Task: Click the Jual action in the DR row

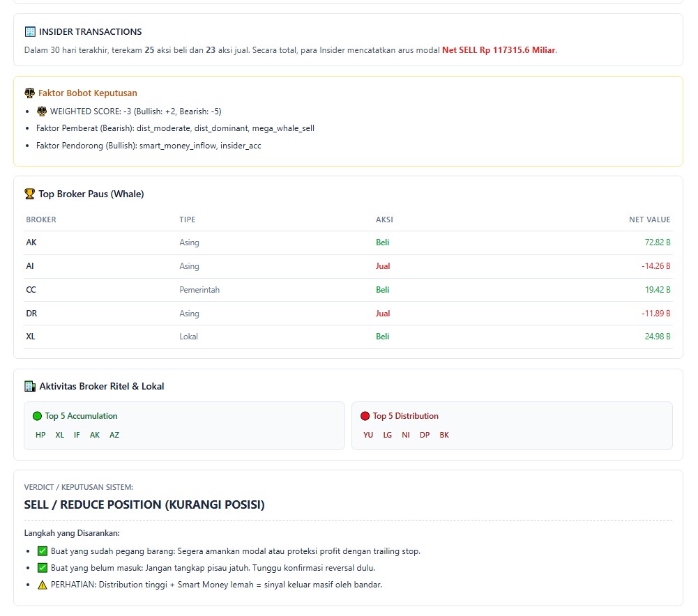Action: 383,314
